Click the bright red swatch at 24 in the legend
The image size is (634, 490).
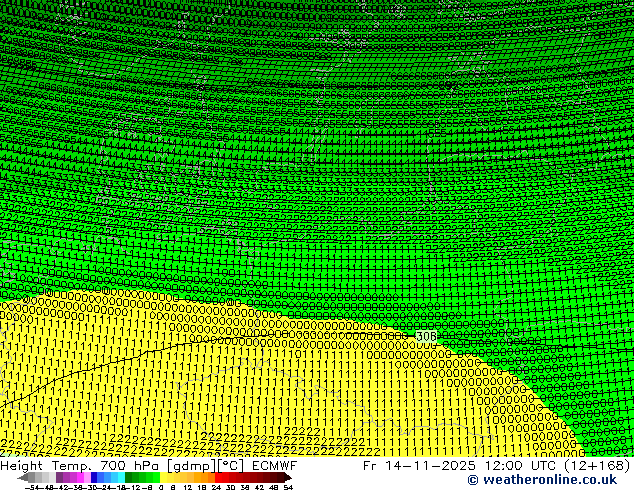coord(218,477)
